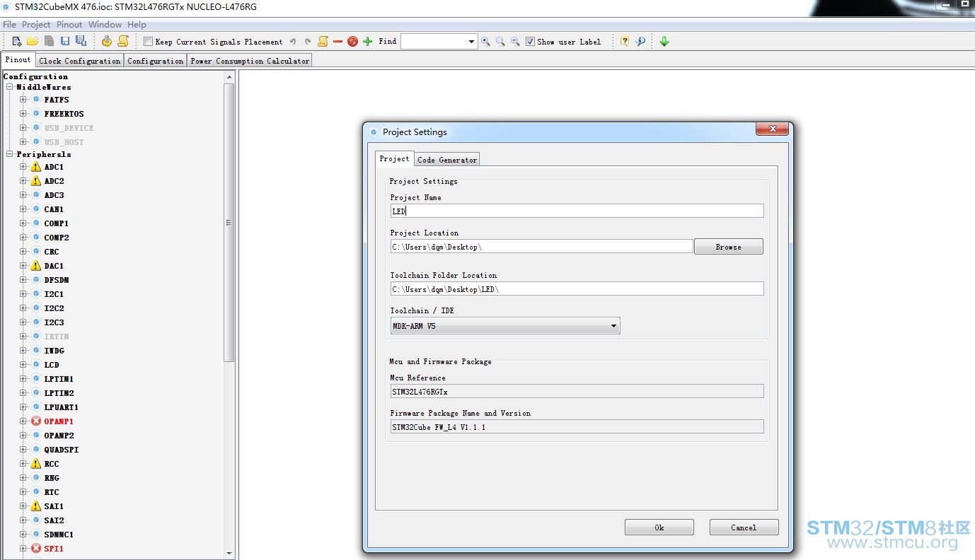Screen dimensions: 975x560
Task: Enable Keep Current Signals Placement checkbox
Action: (148, 42)
